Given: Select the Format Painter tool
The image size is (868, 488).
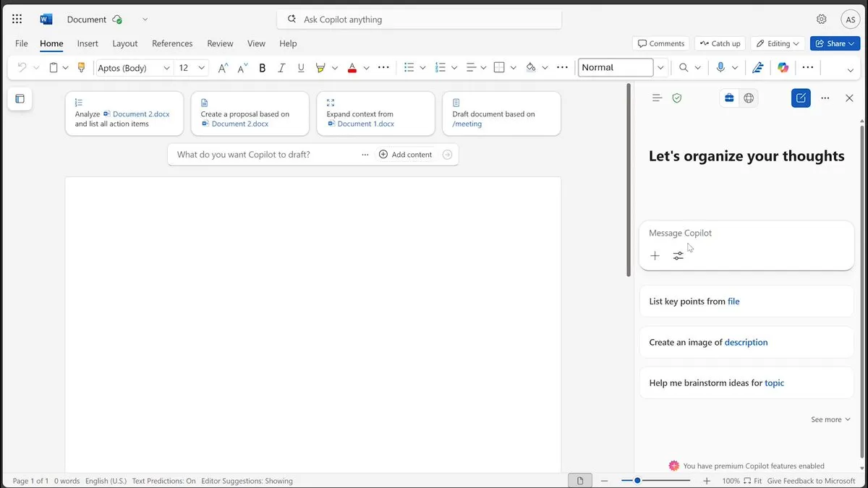Looking at the screenshot, I should 81,67.
